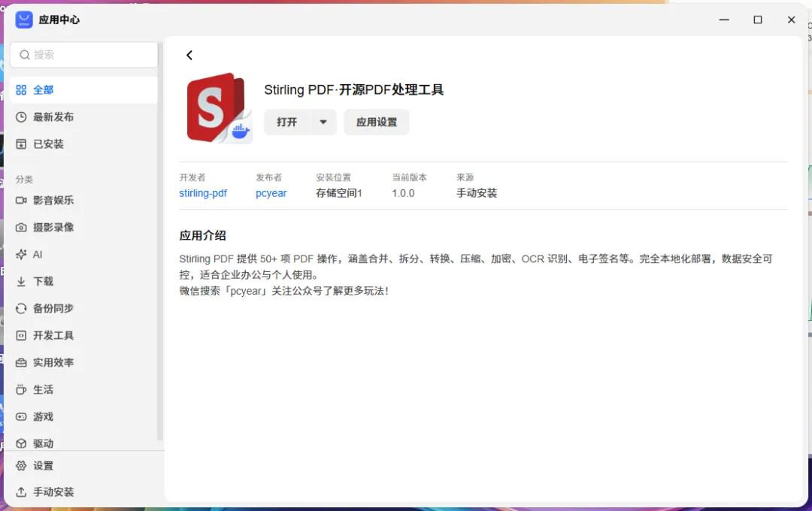The image size is (812, 511).
Task: Click the 已安装 box icon
Action: [21, 144]
